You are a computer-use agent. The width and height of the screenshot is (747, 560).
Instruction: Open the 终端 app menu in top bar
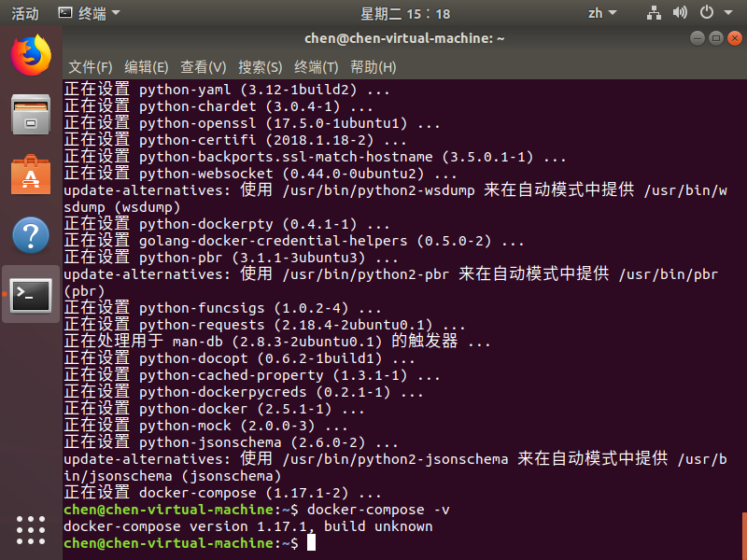point(89,13)
